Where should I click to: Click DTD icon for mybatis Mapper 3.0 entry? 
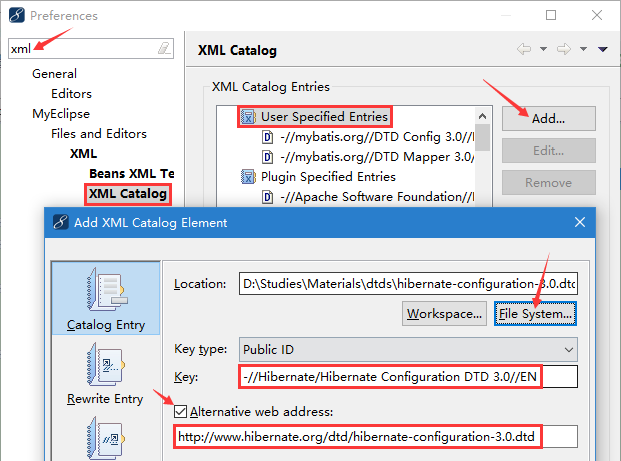[x=268, y=157]
